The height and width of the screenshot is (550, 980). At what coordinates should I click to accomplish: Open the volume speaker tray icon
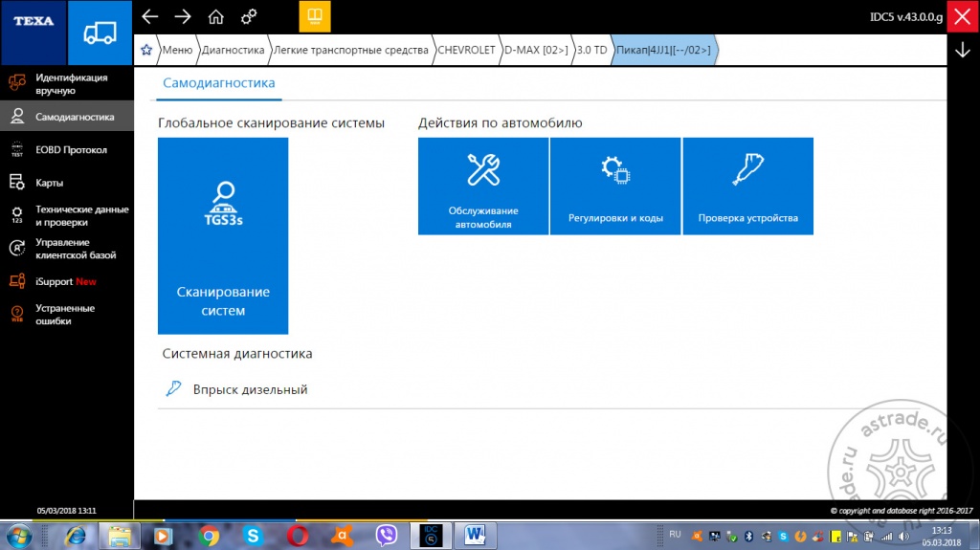903,537
